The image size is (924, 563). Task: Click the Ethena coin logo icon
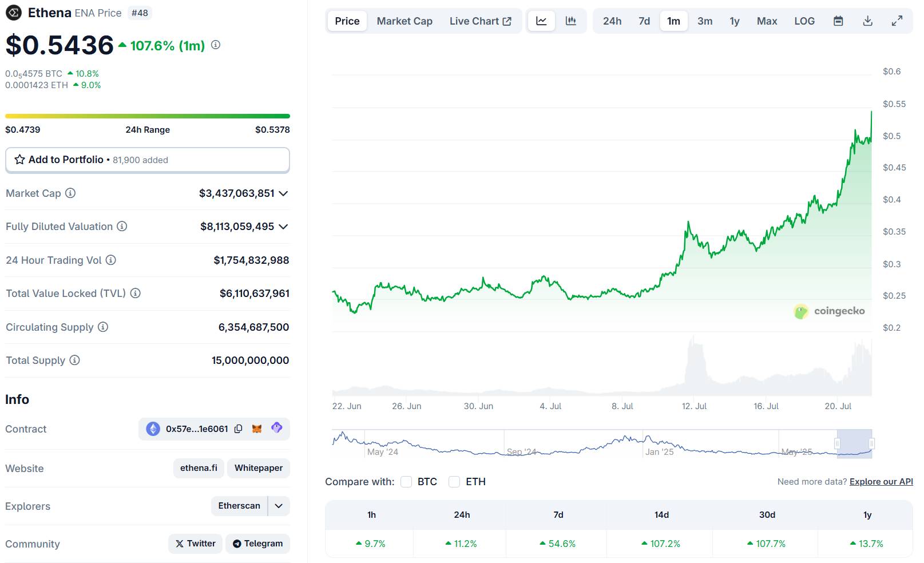[13, 13]
